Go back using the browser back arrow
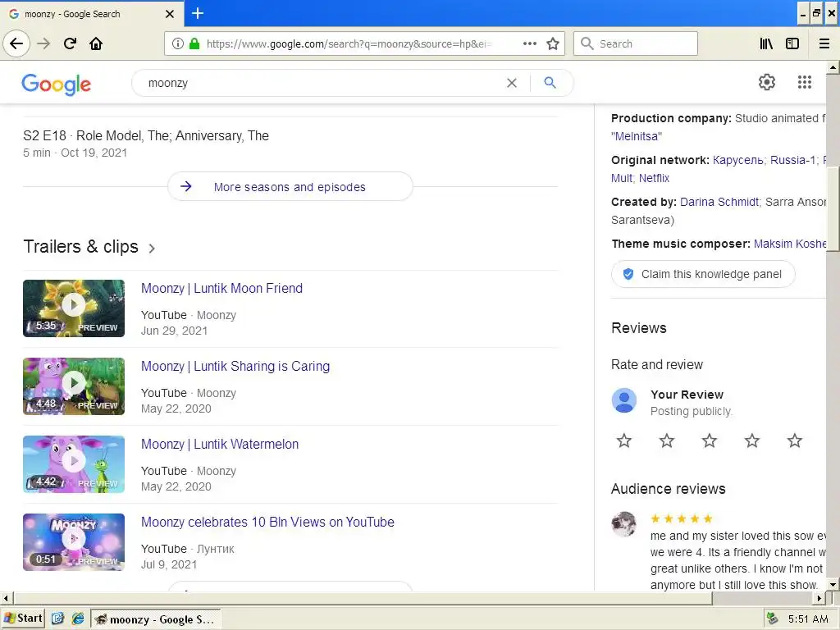The width and height of the screenshot is (840, 630). [x=16, y=43]
